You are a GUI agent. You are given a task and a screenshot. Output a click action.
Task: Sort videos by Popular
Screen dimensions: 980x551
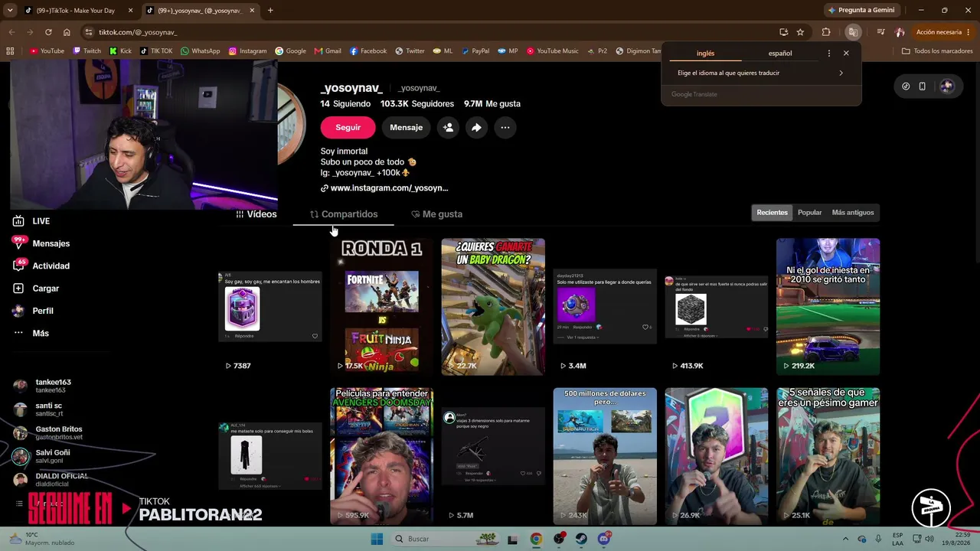[809, 213]
